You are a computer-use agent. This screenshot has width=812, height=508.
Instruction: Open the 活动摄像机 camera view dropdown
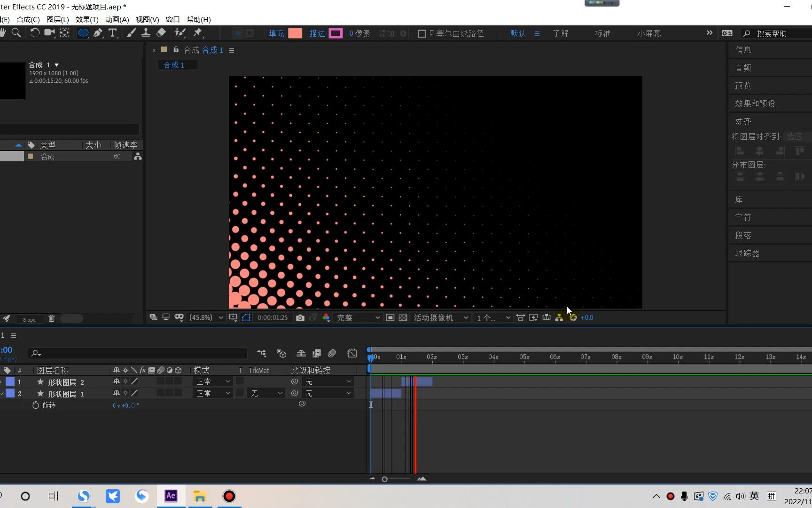(441, 318)
